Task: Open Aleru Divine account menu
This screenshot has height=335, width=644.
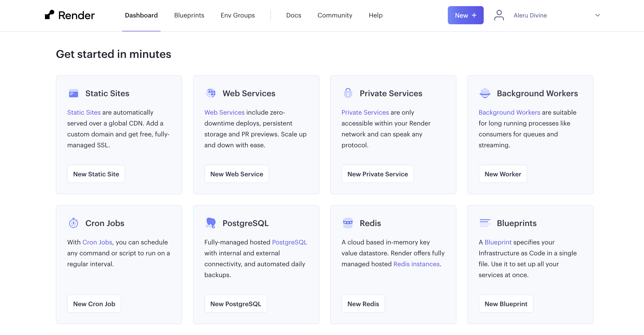Action: click(x=530, y=15)
